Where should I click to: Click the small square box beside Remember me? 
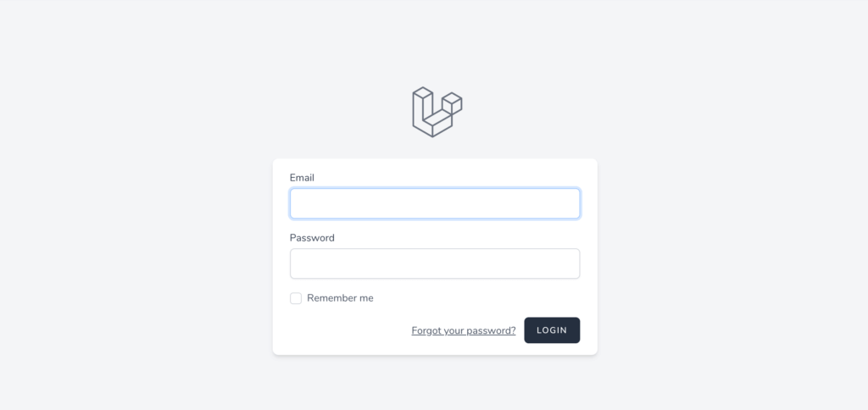296,298
